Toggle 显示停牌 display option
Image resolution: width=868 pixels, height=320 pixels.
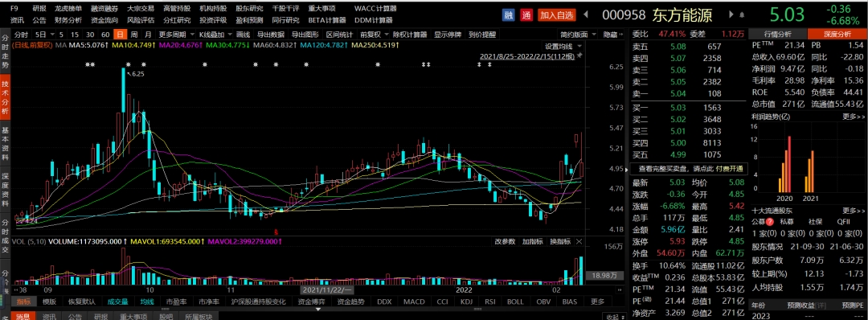[448, 35]
